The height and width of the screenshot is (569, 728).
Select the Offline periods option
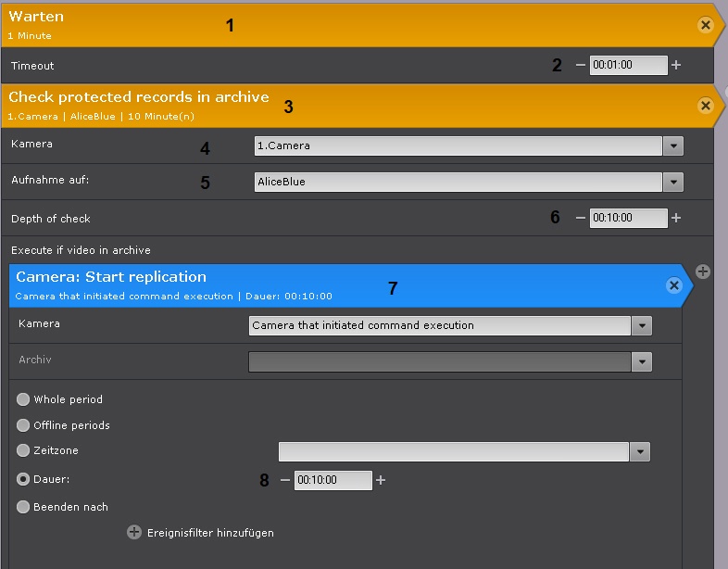click(x=23, y=425)
